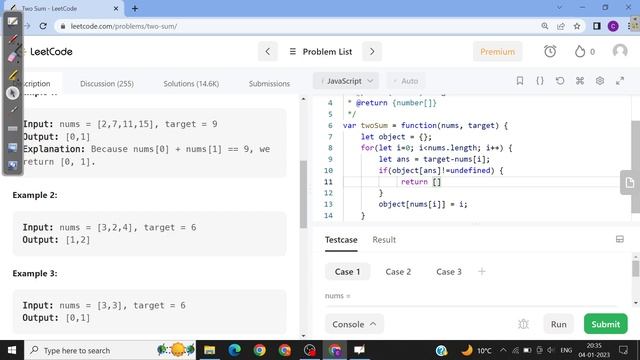The image size is (640, 360).
Task: Click the streak flame icon
Action: [x=580, y=51]
